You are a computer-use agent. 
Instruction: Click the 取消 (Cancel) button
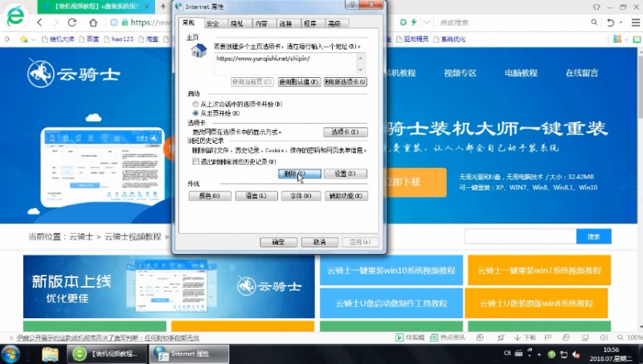click(319, 242)
